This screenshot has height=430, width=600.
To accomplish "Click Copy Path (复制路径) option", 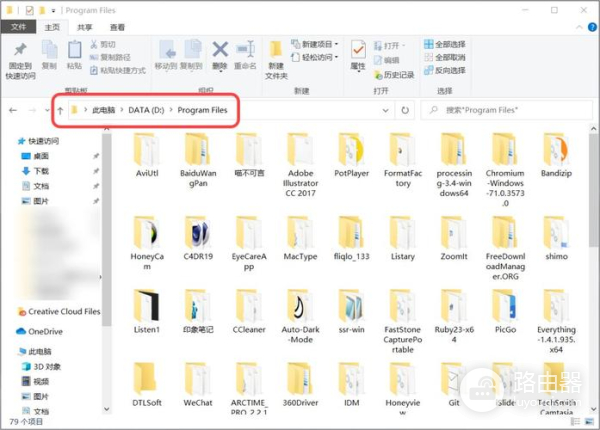I will coord(110,57).
